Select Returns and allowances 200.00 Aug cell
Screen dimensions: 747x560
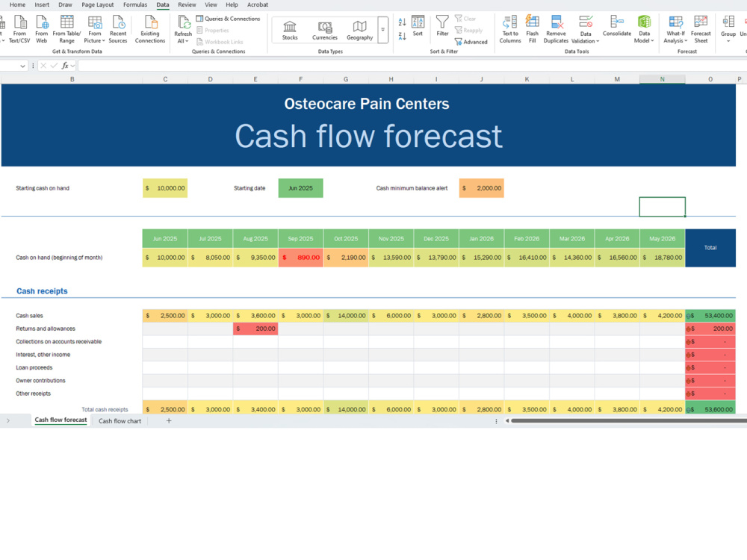(255, 329)
